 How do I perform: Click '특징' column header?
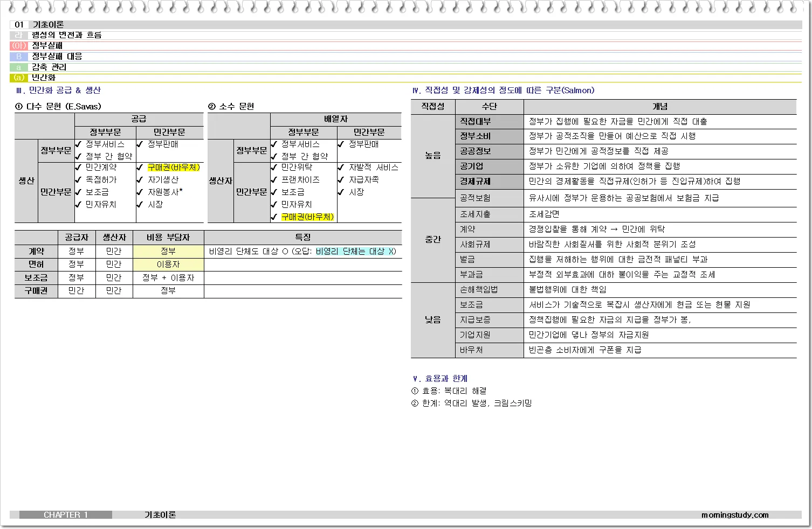[x=302, y=238]
